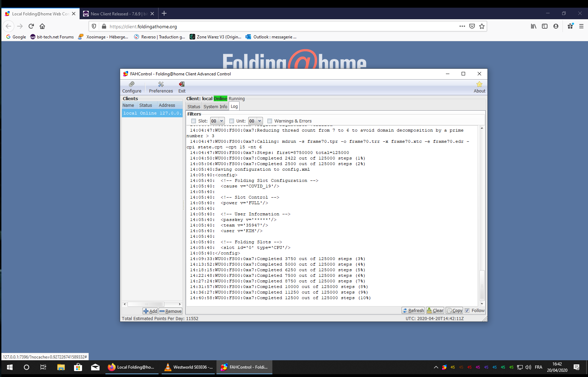
Task: Show hidden tray icons chevron
Action: (436, 367)
